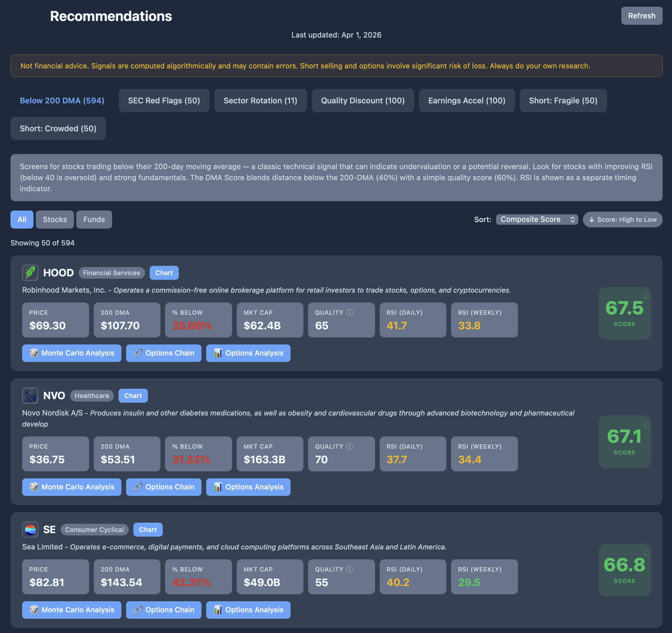The width and height of the screenshot is (672, 633).
Task: Select the Funds filter pill
Action: (x=94, y=219)
